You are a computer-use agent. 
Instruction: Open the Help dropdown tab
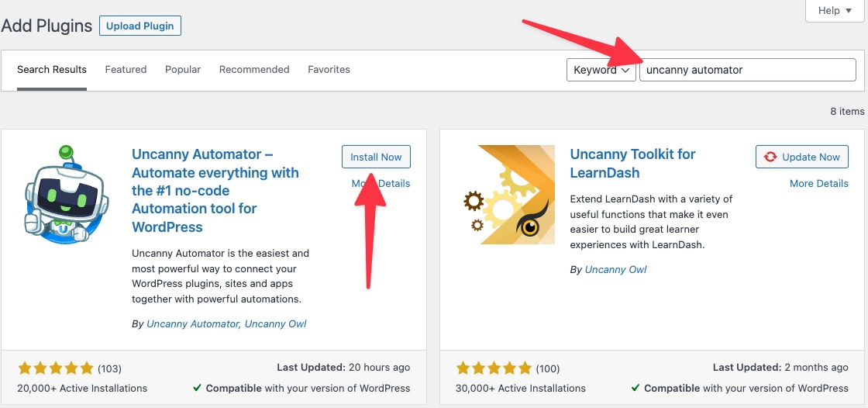tap(835, 11)
